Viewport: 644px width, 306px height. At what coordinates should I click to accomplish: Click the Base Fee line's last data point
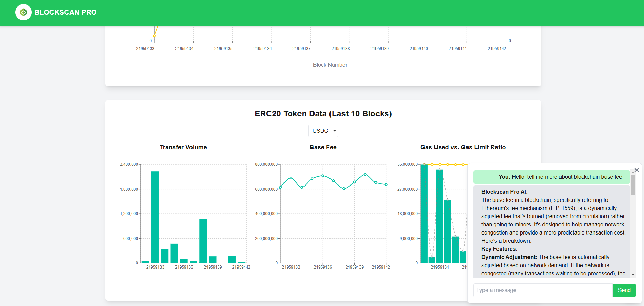[386, 184]
